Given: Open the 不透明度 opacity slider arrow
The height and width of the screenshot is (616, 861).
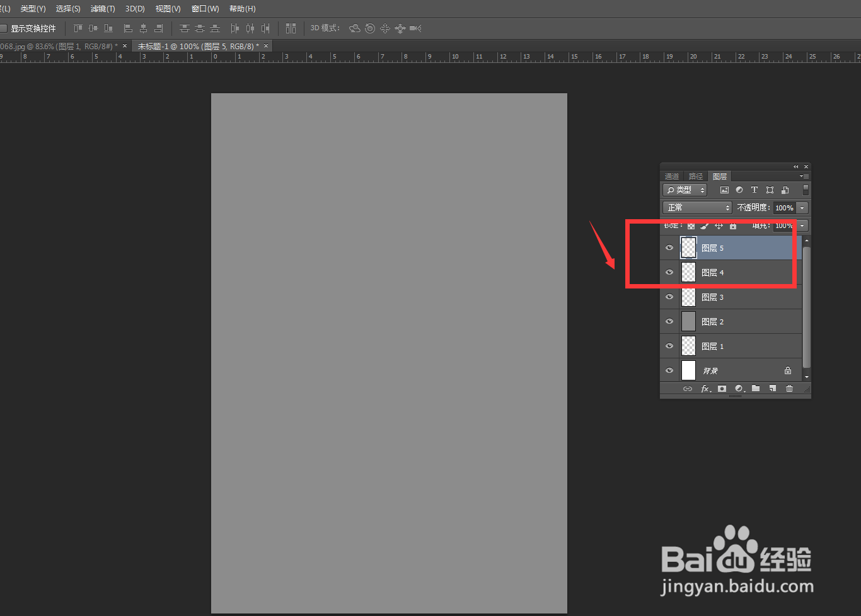Looking at the screenshot, I should 802,207.
